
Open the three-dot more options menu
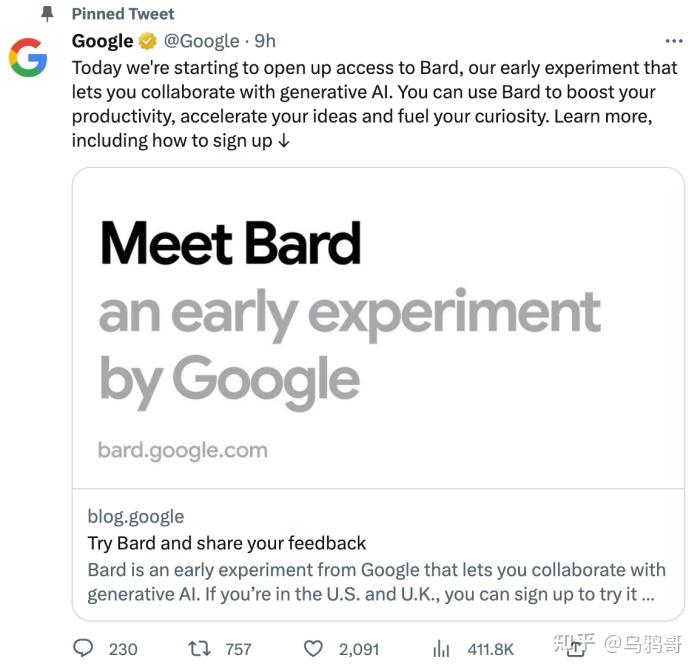[x=674, y=41]
